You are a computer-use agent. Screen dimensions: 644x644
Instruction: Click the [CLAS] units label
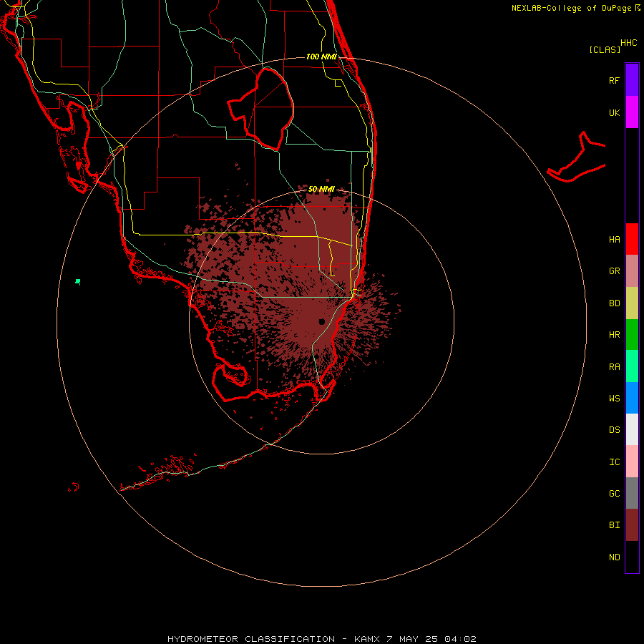pyautogui.click(x=605, y=49)
